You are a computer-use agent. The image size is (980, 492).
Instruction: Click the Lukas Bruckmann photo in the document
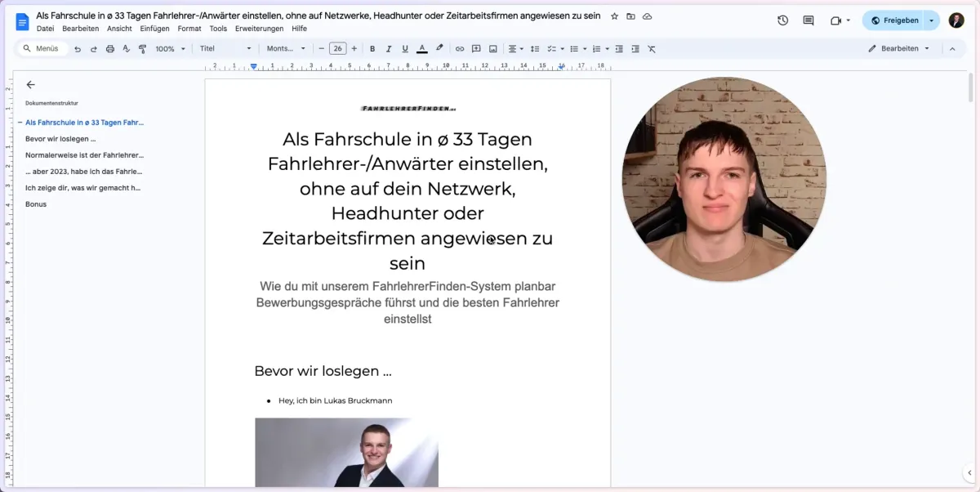coord(346,453)
